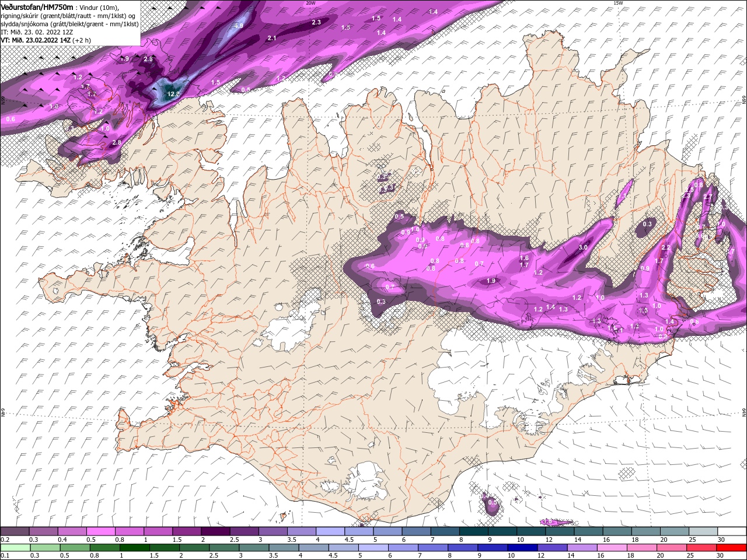Click the 'IT: Mið. 23. 02. 2022 12Z' line

click(x=37, y=32)
